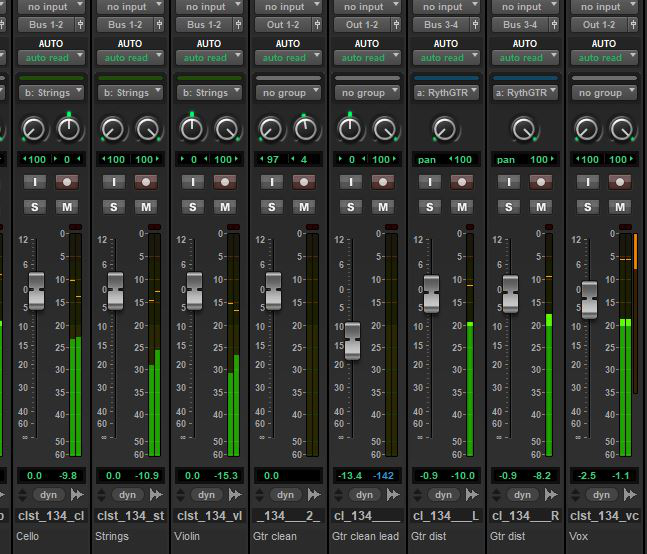Mute the Vox track
Image resolution: width=647 pixels, height=554 pixels.
pos(620,207)
